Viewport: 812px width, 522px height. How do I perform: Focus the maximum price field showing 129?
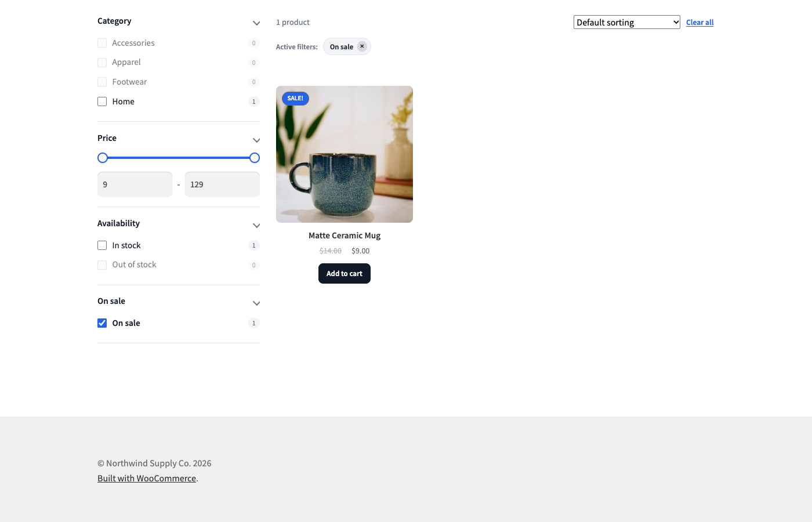pos(222,184)
